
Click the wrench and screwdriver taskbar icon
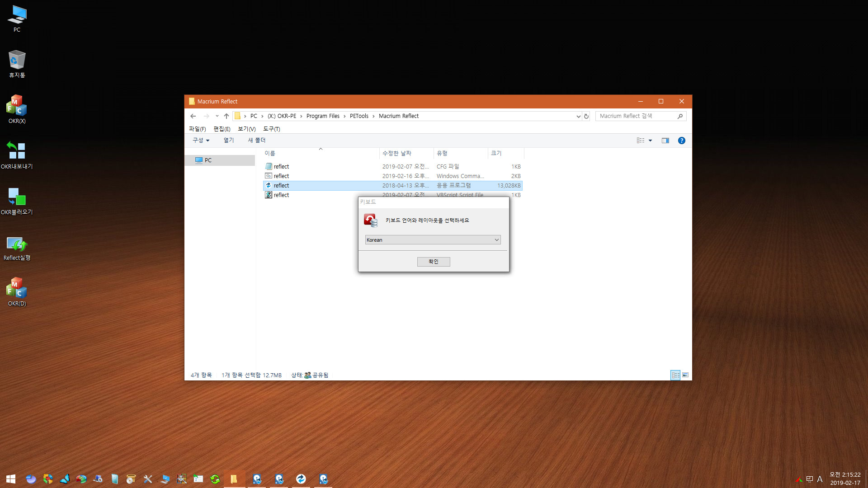pos(148,479)
